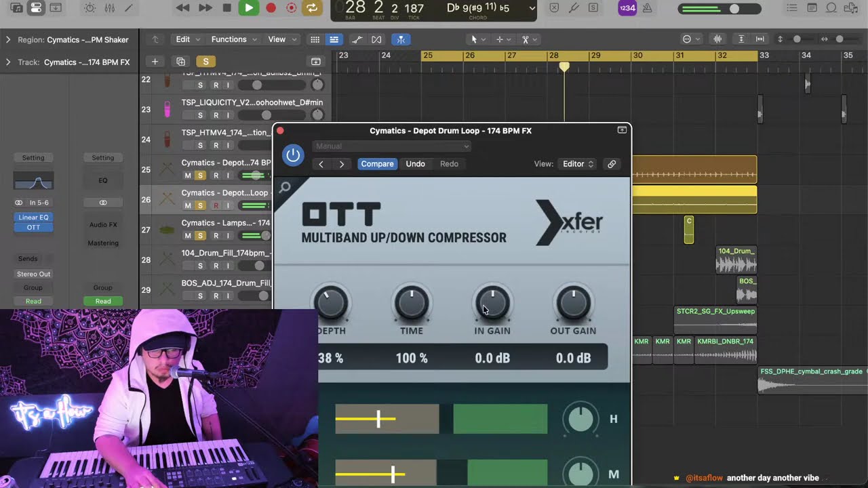The width and height of the screenshot is (868, 488).
Task: Open the Note Pads icon
Action: [x=812, y=8]
